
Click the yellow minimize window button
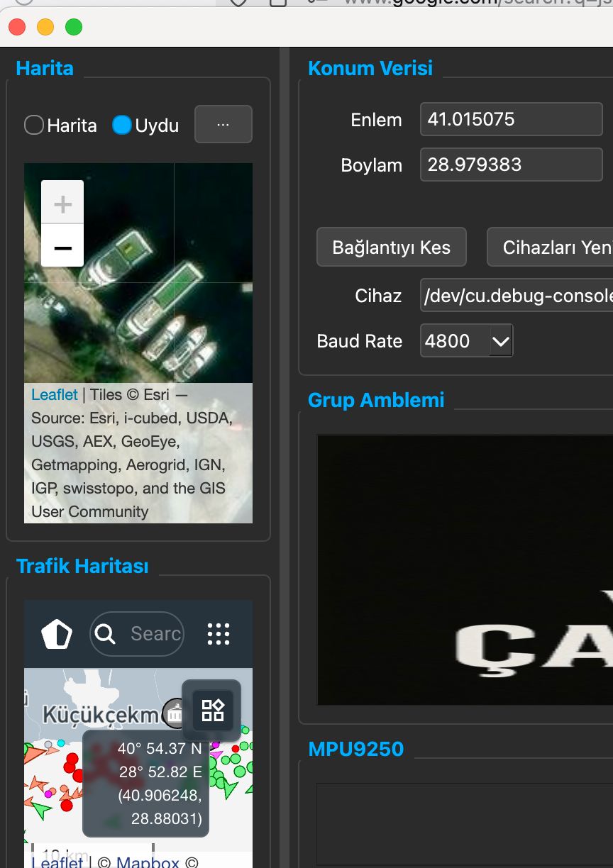[x=45, y=28]
